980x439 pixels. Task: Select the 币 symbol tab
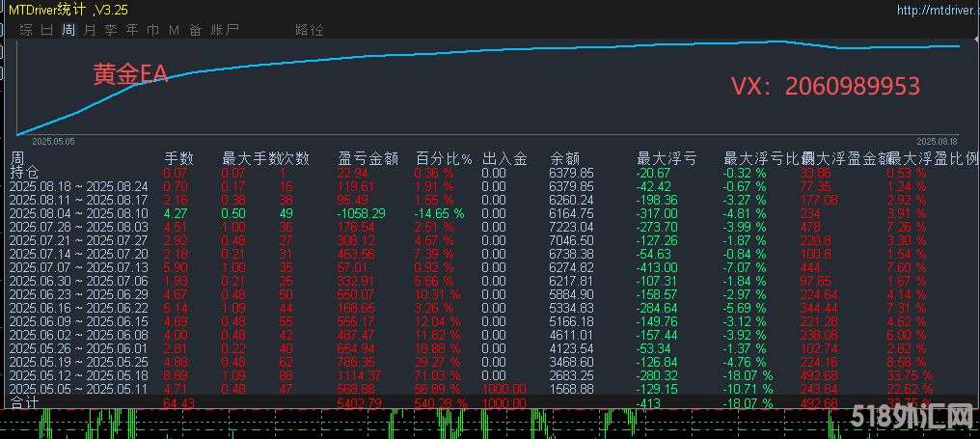click(153, 30)
